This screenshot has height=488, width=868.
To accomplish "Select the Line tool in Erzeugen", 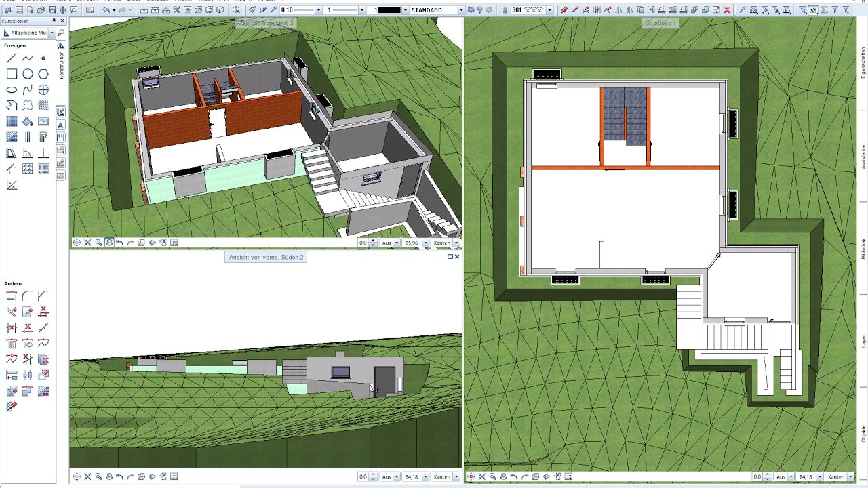I will (x=12, y=58).
